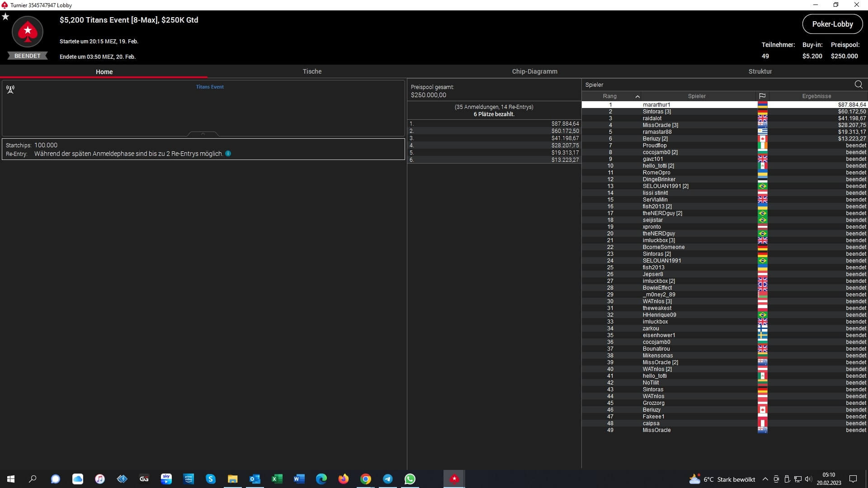868x488 pixels.
Task: Show hidden system tray icons
Action: [765, 479]
